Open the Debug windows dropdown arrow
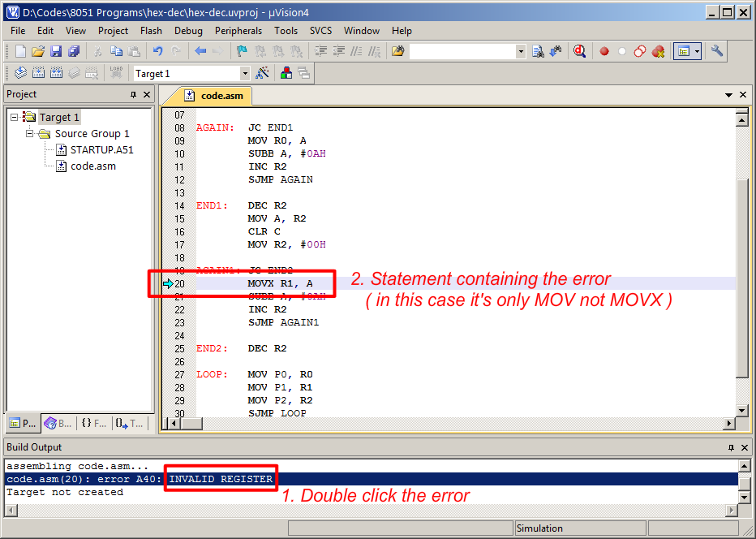This screenshot has height=539, width=756. [x=697, y=51]
